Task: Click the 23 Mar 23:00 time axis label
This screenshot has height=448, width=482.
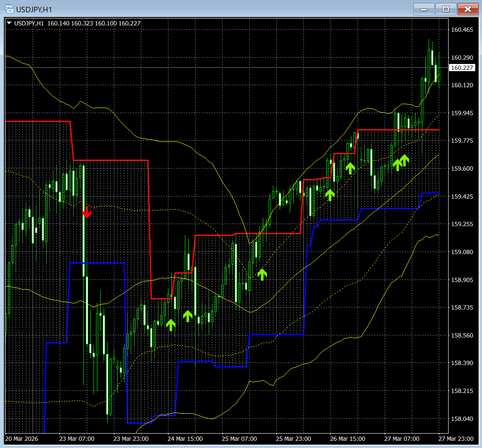Action: (131, 439)
